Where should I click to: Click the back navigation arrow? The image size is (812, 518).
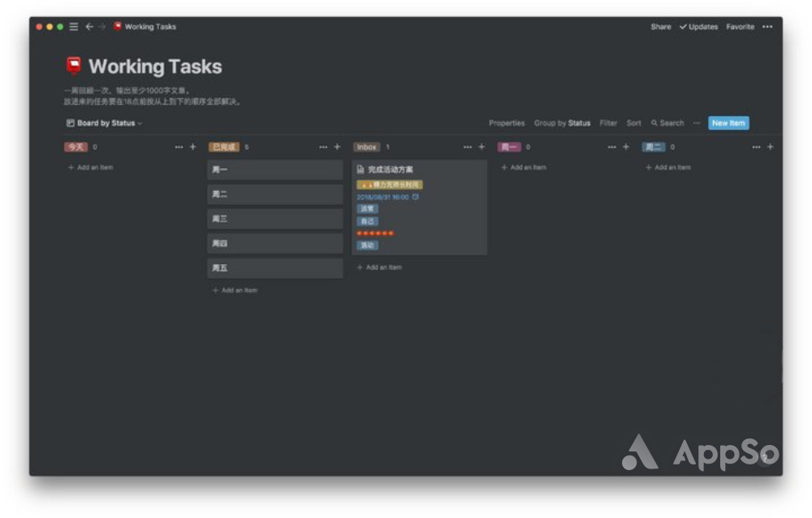coord(89,27)
